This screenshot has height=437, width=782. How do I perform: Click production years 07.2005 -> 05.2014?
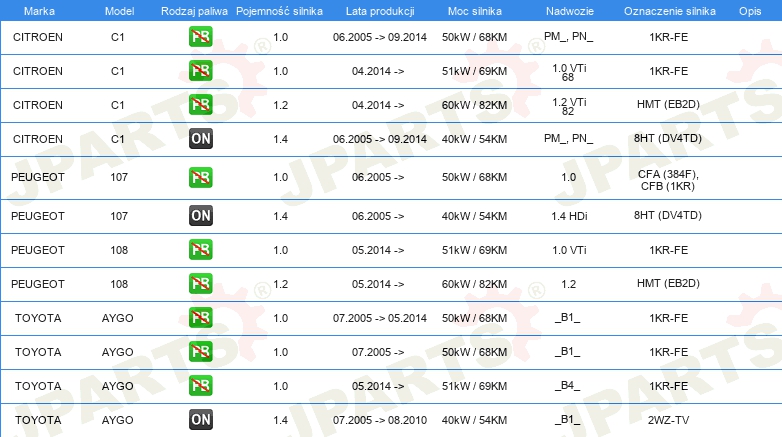(380, 318)
